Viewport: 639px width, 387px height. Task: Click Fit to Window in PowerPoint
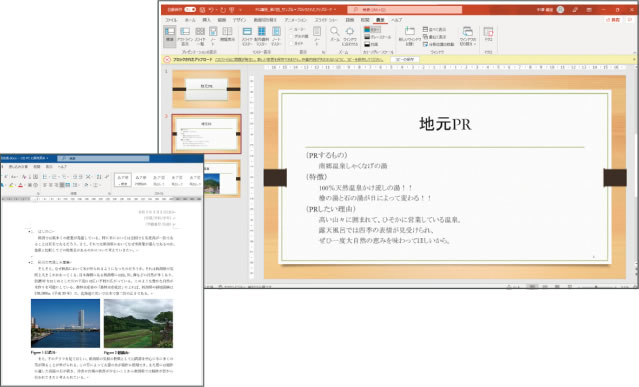[349, 36]
